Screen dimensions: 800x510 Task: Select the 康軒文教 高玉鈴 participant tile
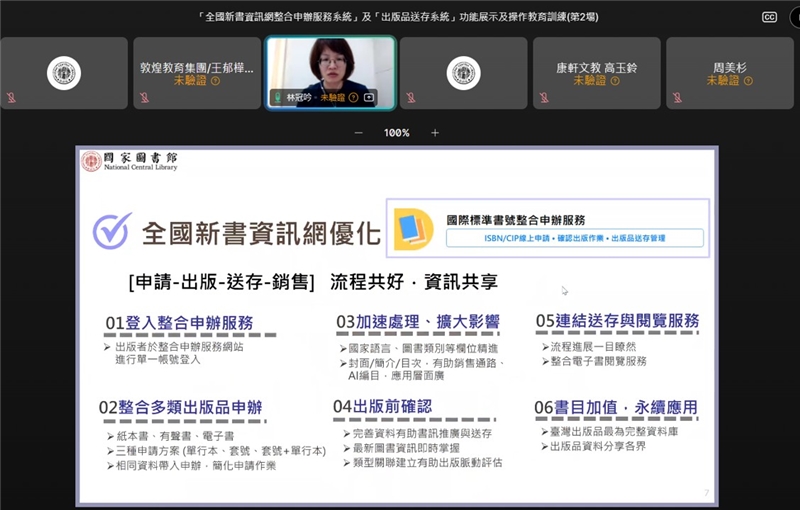click(596, 72)
